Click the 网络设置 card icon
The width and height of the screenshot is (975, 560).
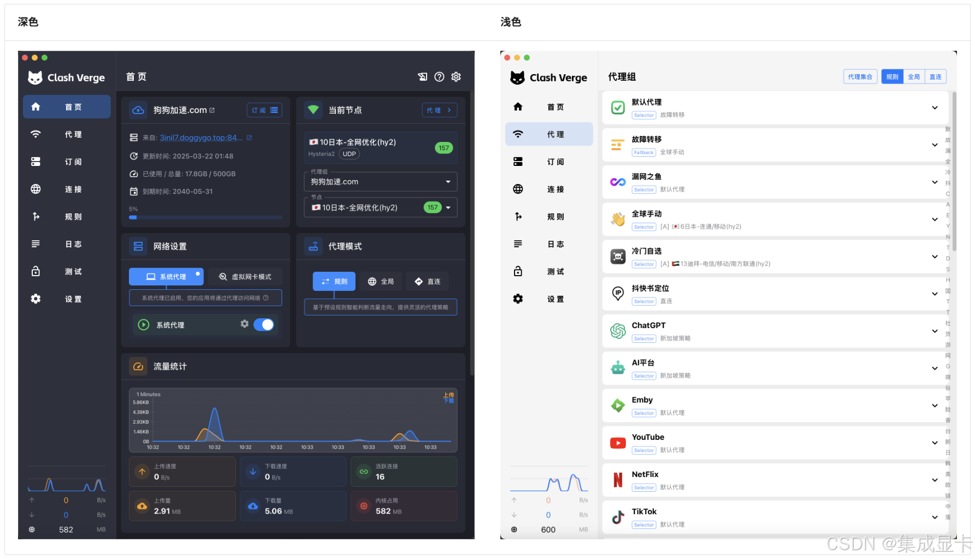138,247
